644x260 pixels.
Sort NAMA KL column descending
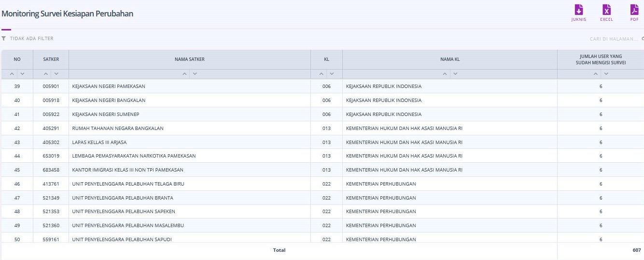point(455,74)
